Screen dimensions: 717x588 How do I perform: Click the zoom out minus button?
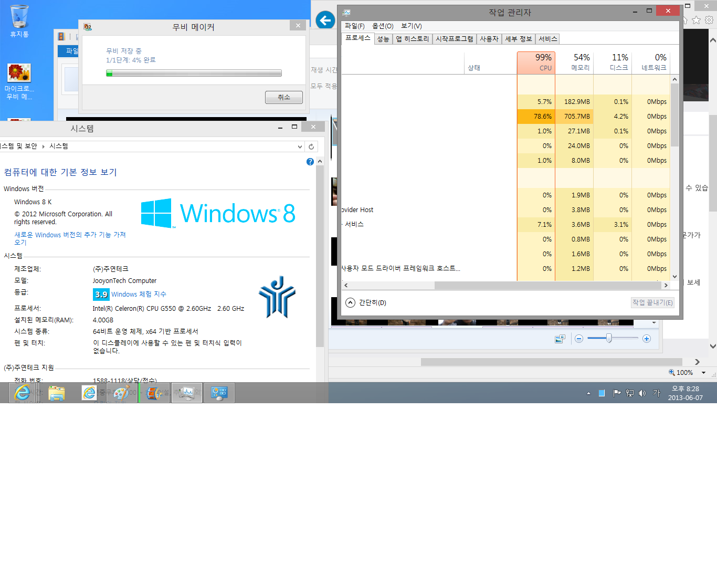click(579, 339)
